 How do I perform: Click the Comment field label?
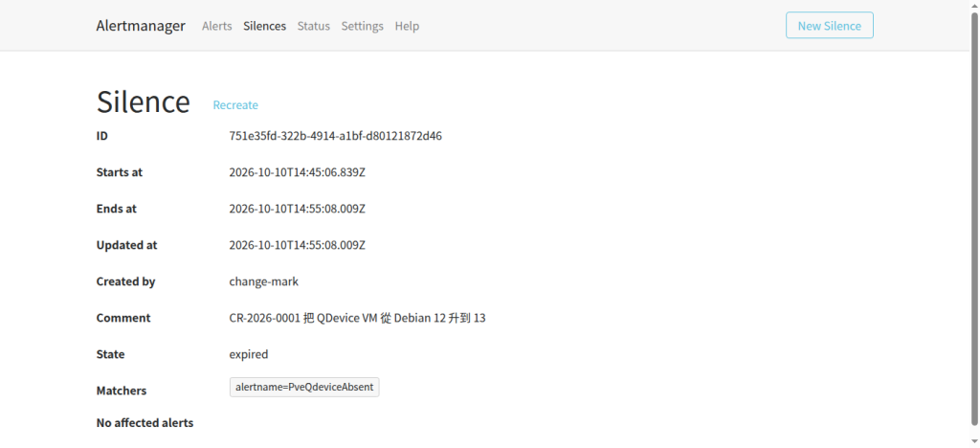(123, 318)
